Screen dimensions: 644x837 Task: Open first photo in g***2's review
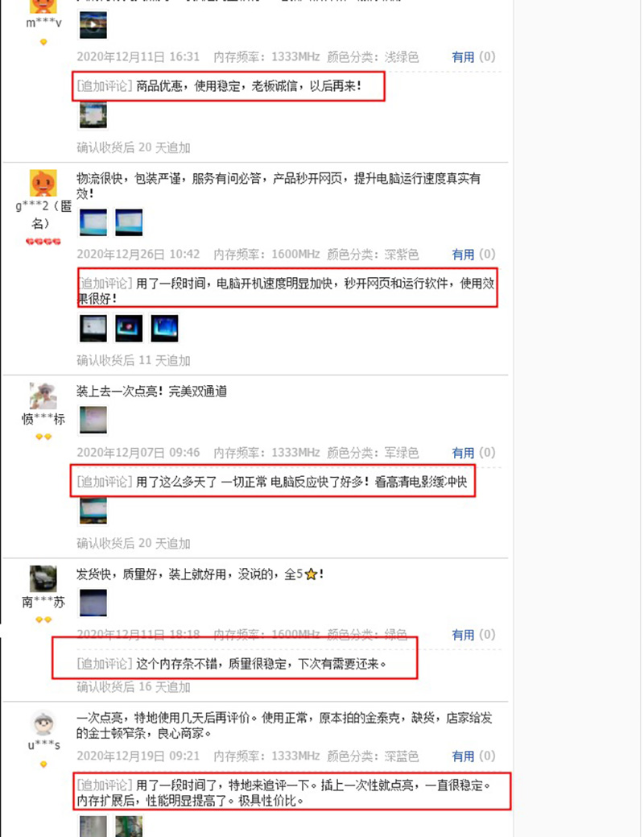pos(93,222)
